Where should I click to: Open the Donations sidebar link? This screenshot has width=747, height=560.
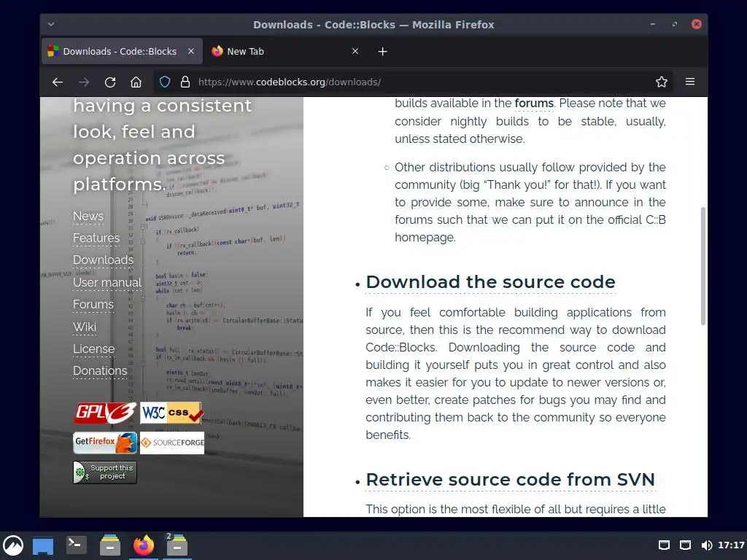click(100, 370)
